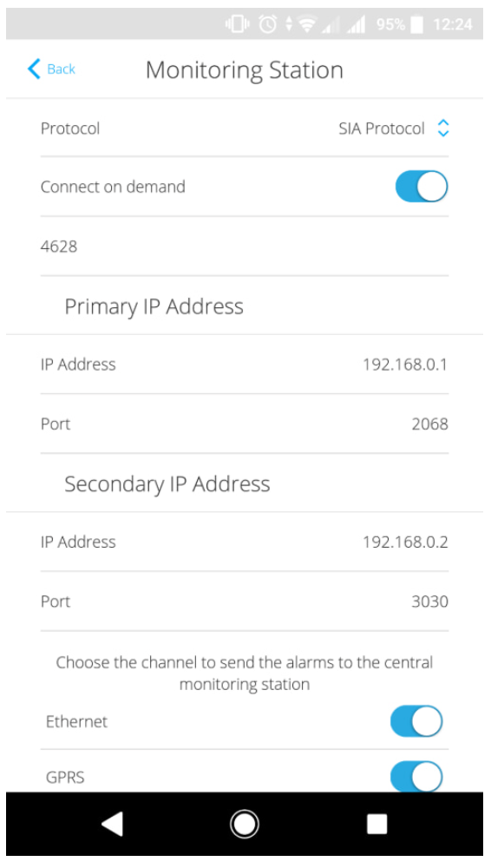Tap the blue Back chevron arrow
The image size is (491, 868).
pos(34,69)
